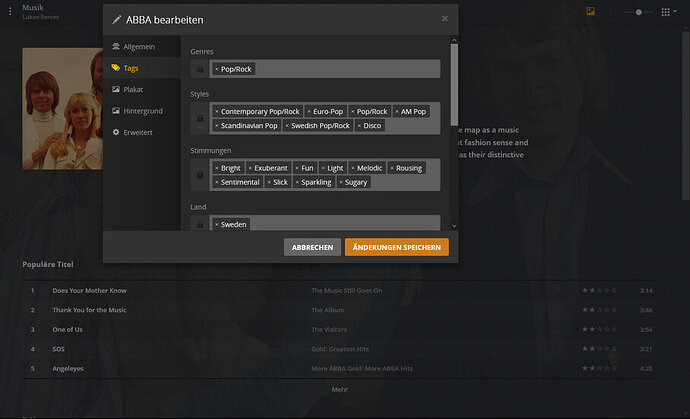The image size is (690, 419).
Task: Click ABBRECHEN to cancel editing
Action: pyautogui.click(x=312, y=247)
